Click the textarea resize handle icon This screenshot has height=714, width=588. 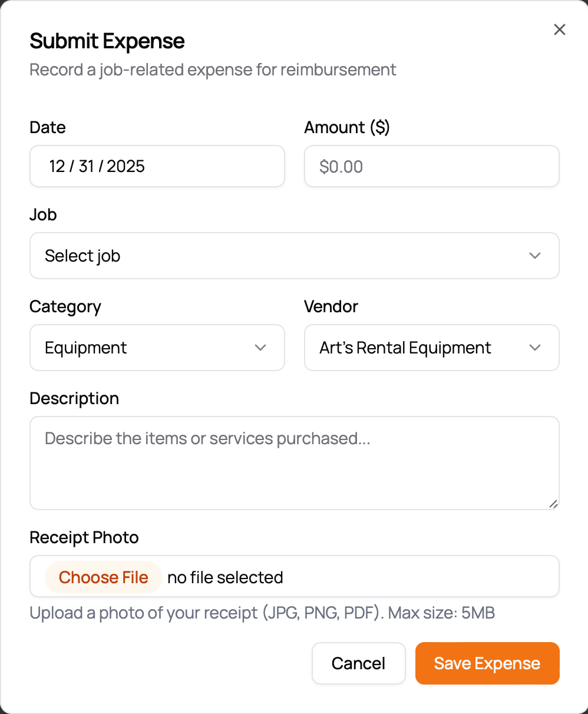click(554, 504)
